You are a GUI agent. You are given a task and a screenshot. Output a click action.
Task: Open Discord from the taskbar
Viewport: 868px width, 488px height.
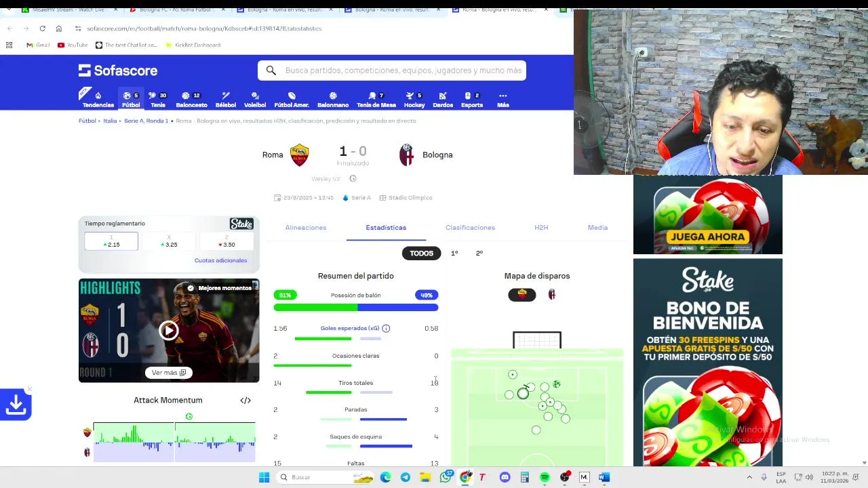(x=505, y=477)
